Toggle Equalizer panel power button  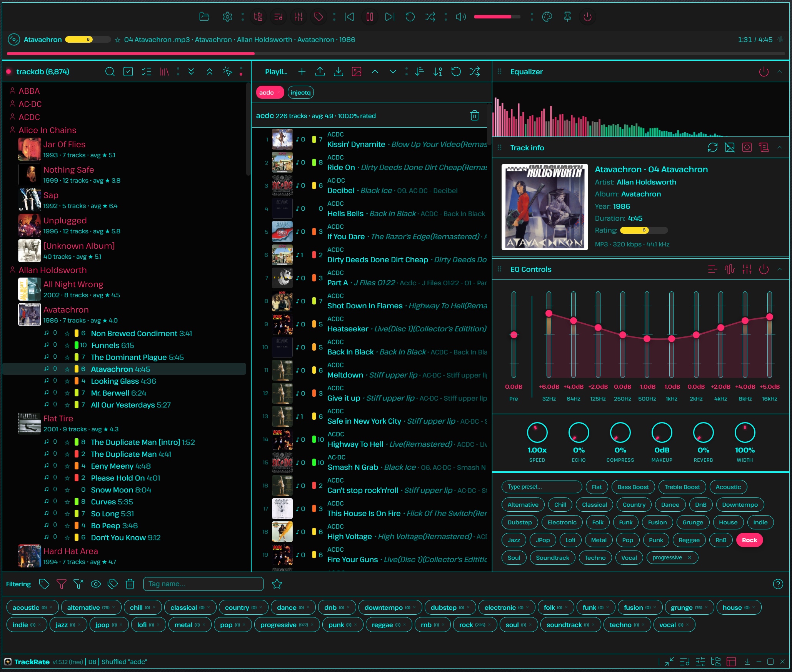(x=764, y=72)
